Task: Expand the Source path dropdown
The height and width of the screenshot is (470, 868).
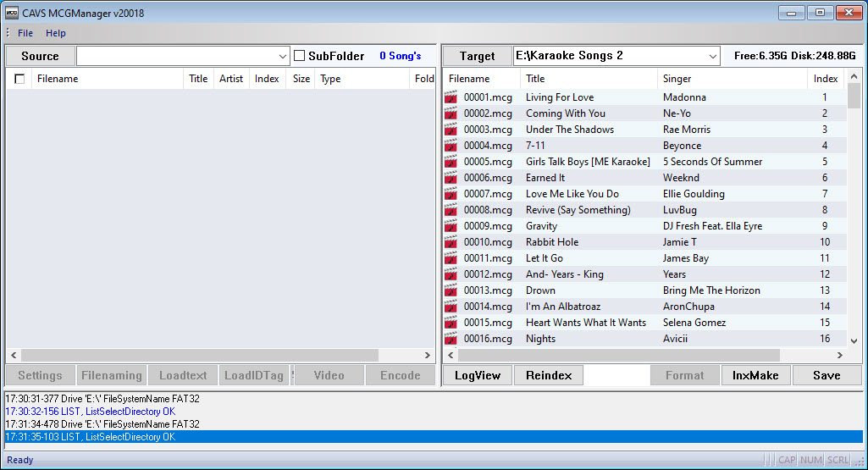Action: [282, 56]
